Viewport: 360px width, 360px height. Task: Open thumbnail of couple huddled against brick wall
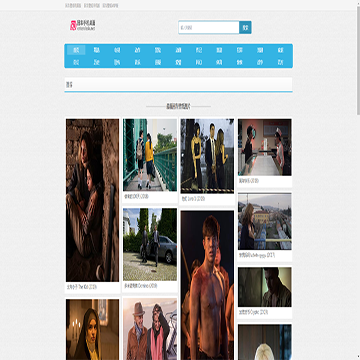pos(92,200)
